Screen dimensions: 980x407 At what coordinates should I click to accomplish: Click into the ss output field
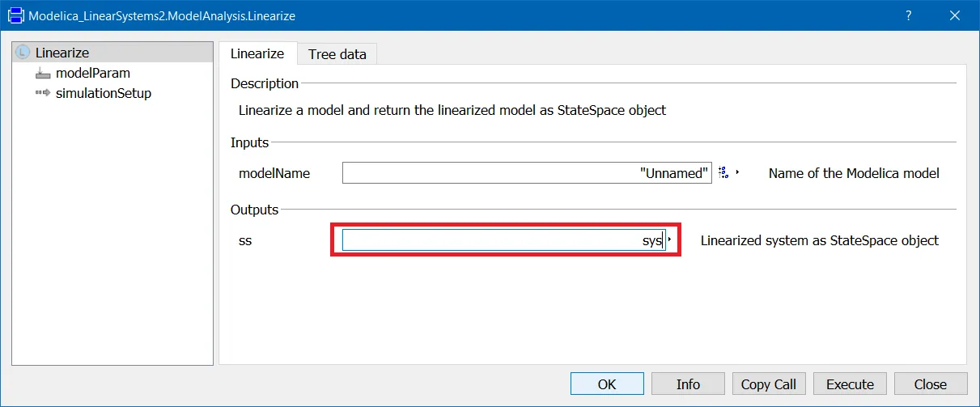click(502, 240)
